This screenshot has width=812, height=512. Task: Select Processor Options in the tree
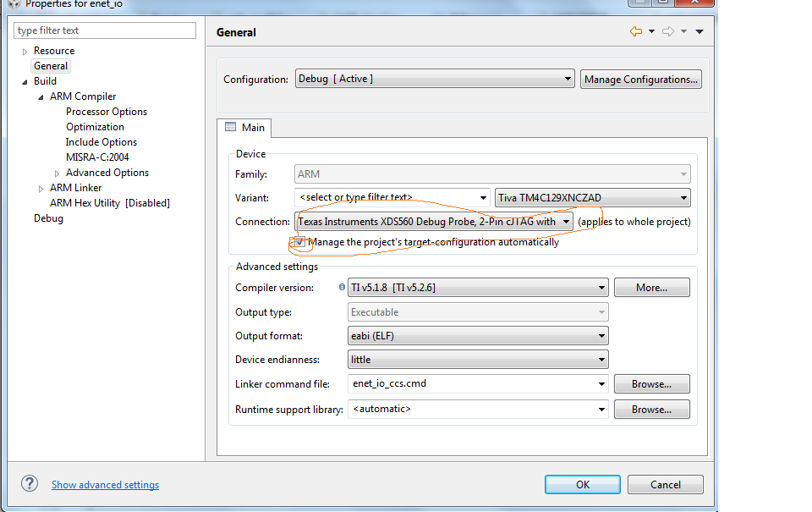click(107, 112)
